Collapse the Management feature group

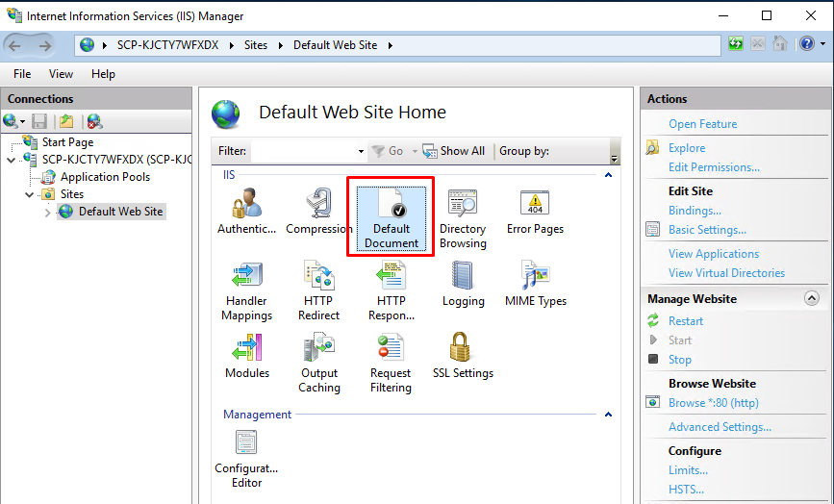[x=609, y=415]
